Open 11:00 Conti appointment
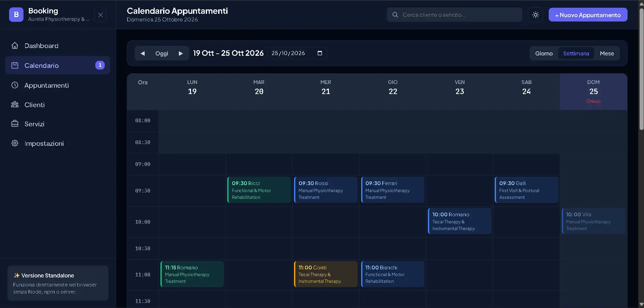Screen dimensions: 644x308 326,274
